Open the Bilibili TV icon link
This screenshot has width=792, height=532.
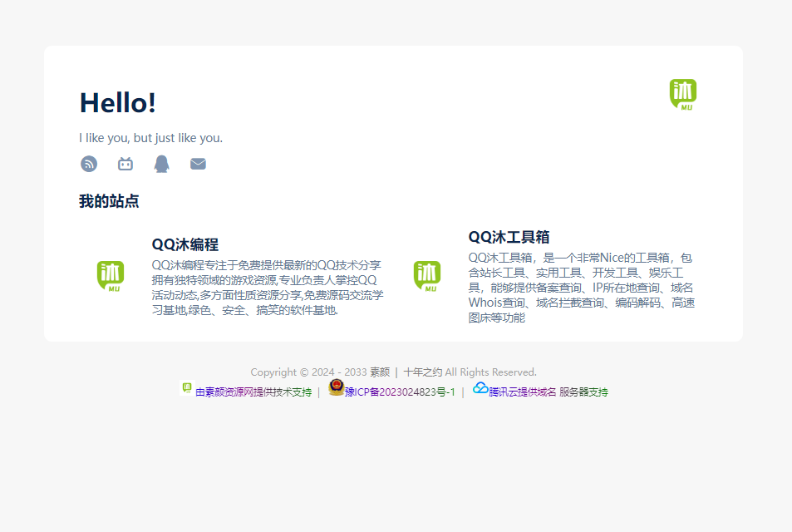[x=125, y=164]
